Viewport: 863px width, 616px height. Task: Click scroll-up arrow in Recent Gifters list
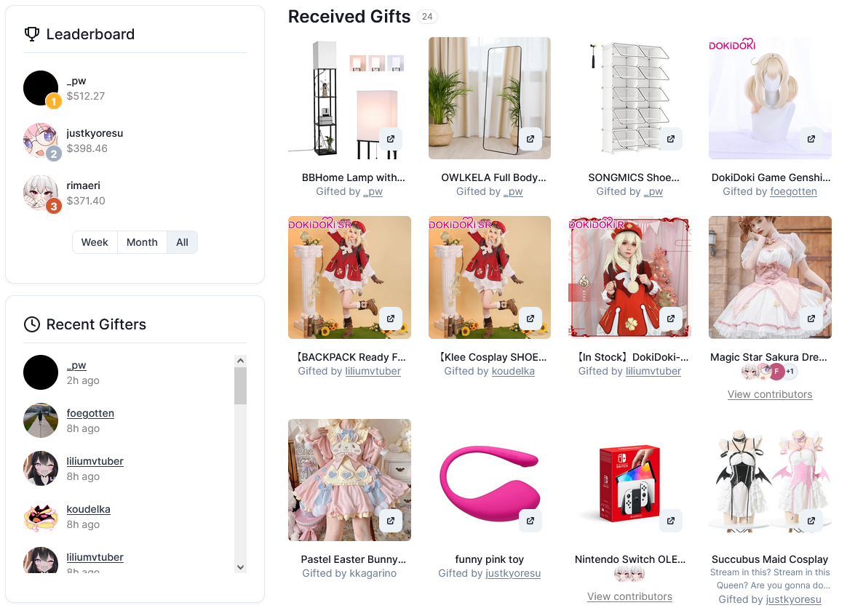[x=240, y=361]
